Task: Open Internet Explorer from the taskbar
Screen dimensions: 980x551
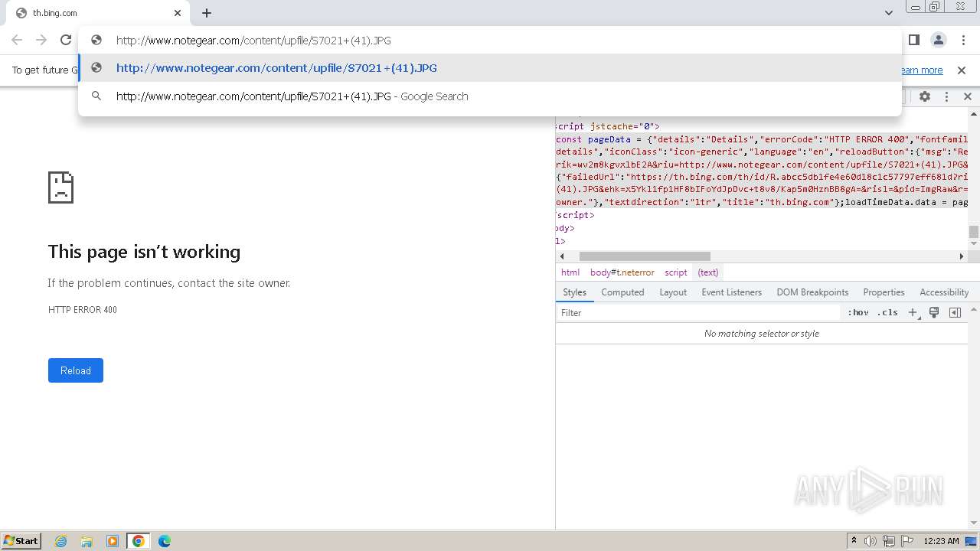Action: point(61,541)
